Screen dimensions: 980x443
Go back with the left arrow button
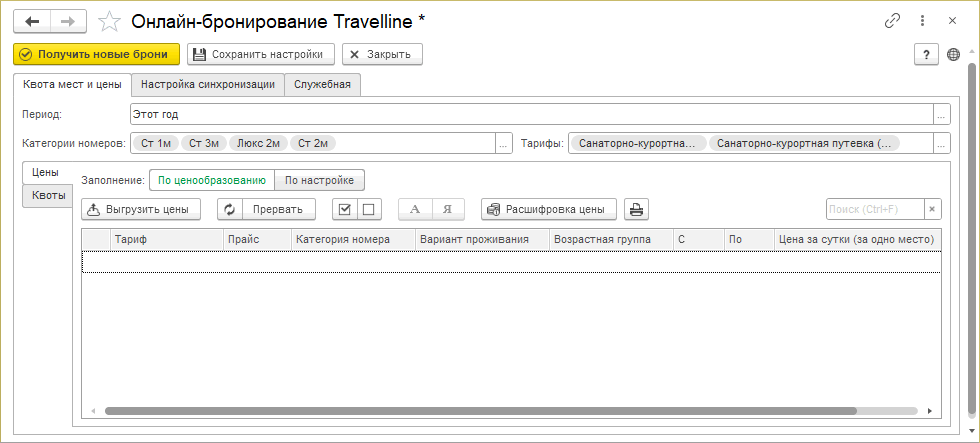32,21
